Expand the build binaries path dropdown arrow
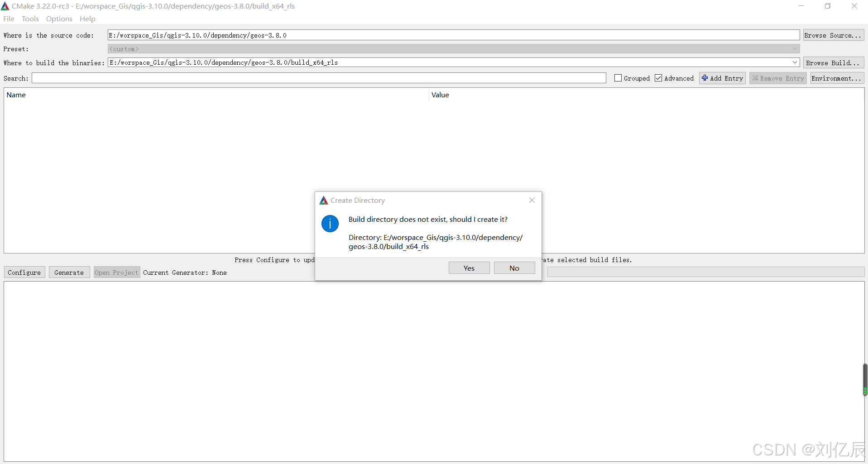 pyautogui.click(x=795, y=62)
